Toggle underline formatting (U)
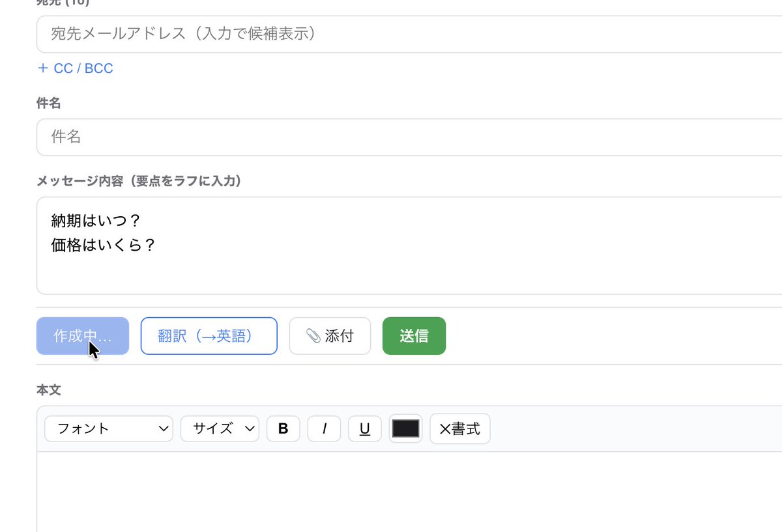 click(x=365, y=428)
